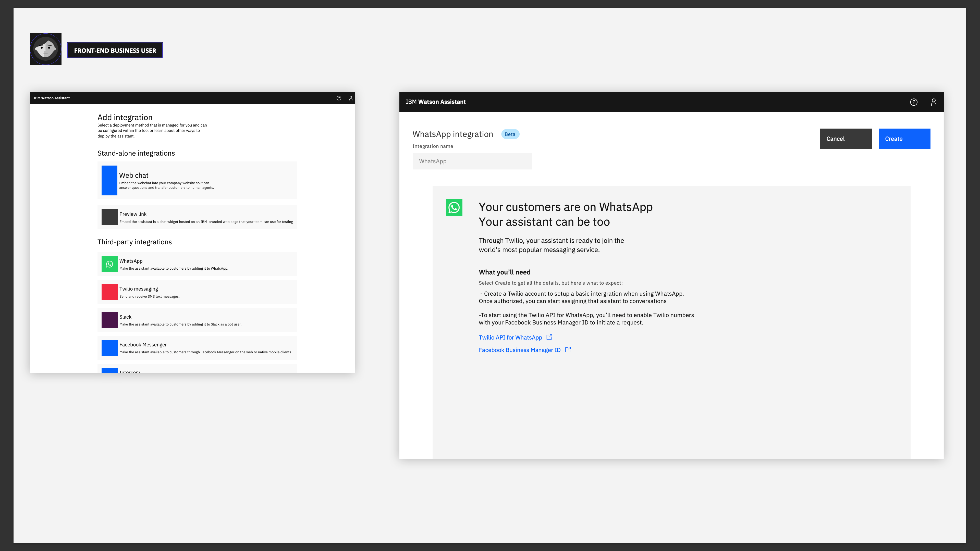Image resolution: width=980 pixels, height=551 pixels.
Task: Select the Web chat integration card title
Action: click(x=133, y=175)
